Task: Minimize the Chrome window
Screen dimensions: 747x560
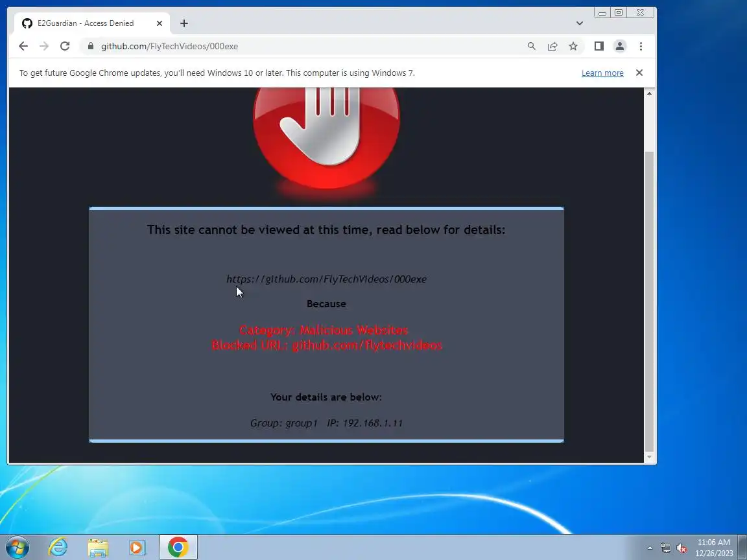Action: (602, 13)
